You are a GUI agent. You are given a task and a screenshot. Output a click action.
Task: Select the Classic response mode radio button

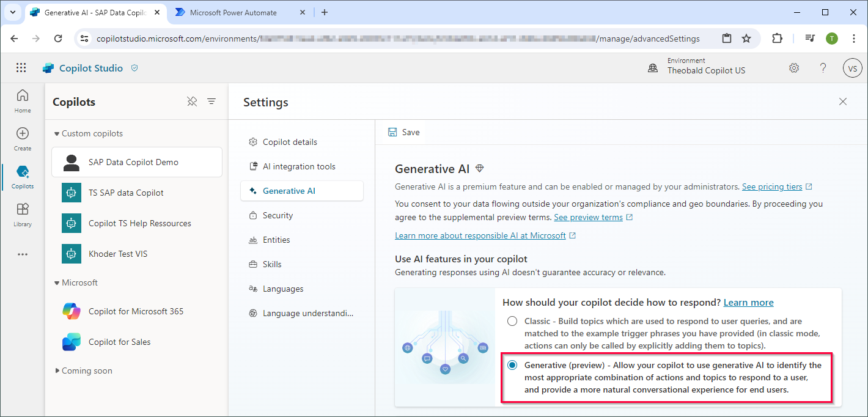point(512,321)
